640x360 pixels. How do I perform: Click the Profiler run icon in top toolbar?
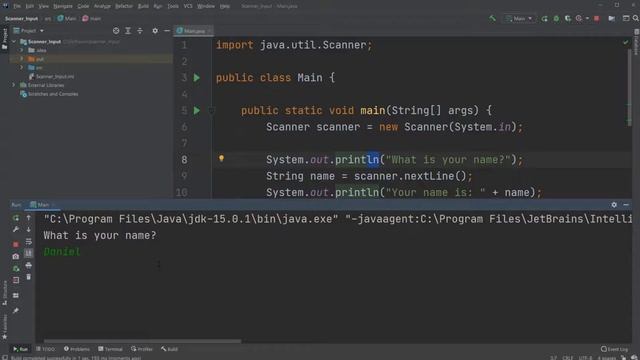(x=579, y=18)
